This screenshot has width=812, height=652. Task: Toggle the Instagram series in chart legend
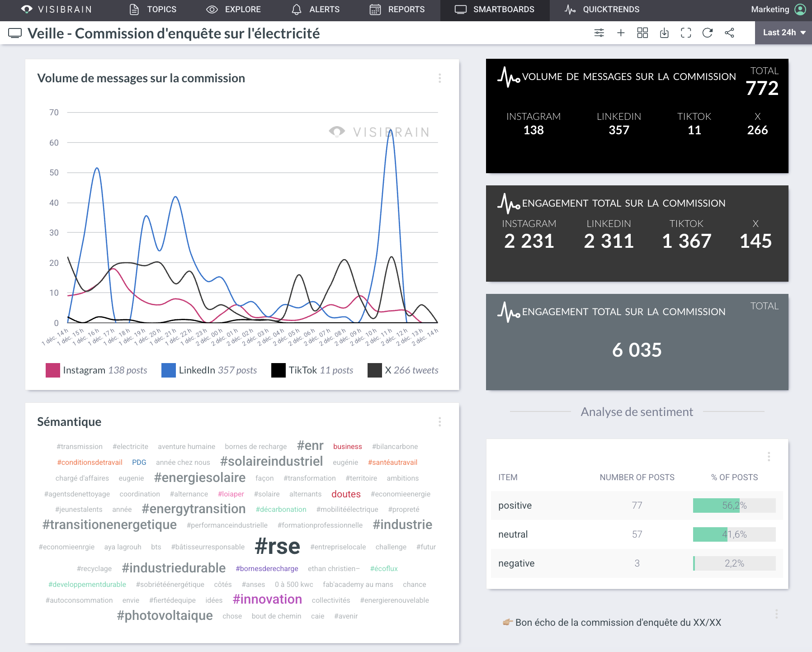click(96, 370)
